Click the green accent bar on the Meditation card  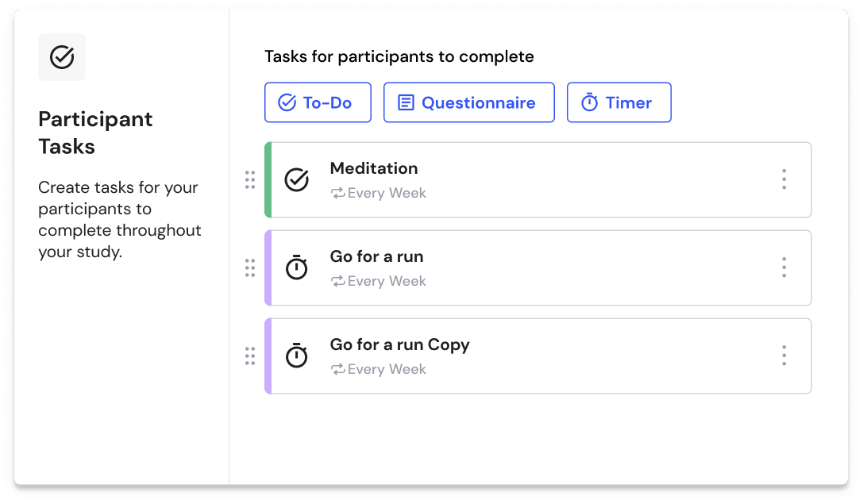tap(268, 180)
